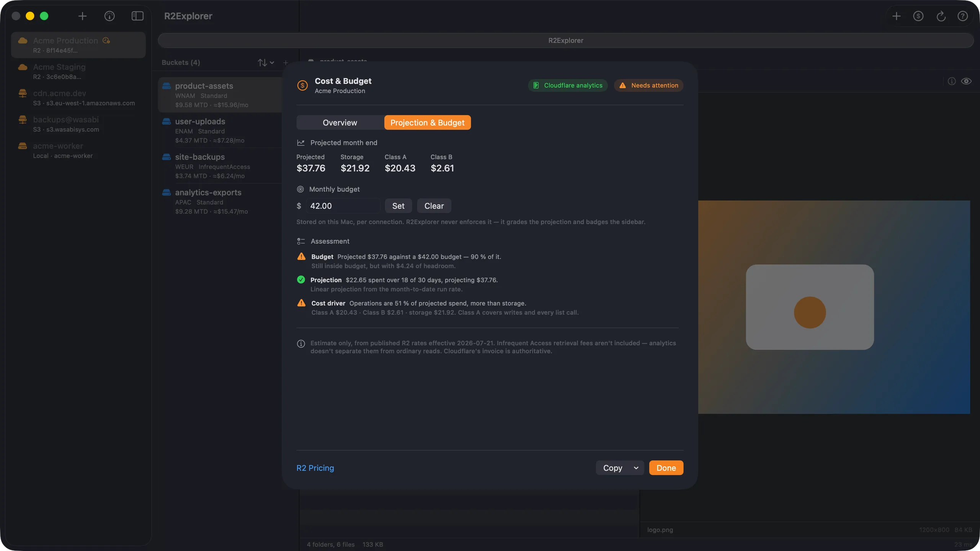Viewport: 980px width, 551px height.
Task: Click the Copy button
Action: (x=612, y=468)
